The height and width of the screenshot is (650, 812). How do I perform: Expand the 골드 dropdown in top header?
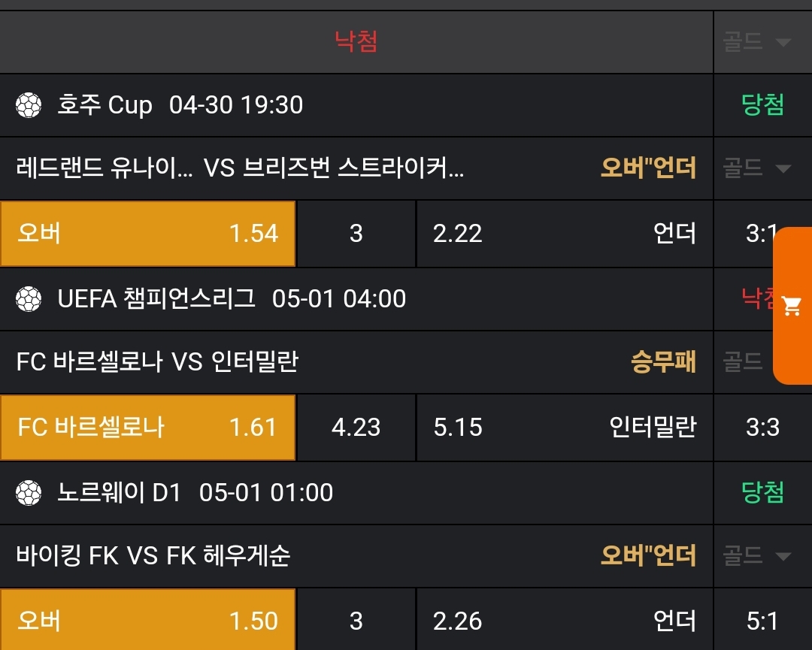[x=757, y=42]
